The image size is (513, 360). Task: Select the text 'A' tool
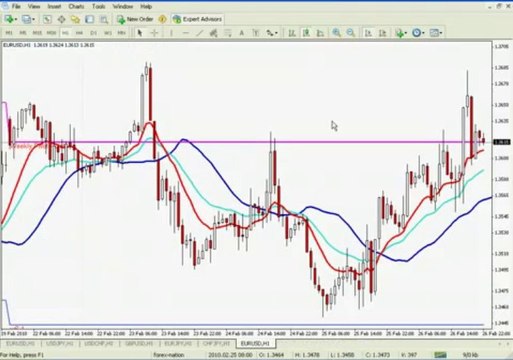tap(242, 33)
